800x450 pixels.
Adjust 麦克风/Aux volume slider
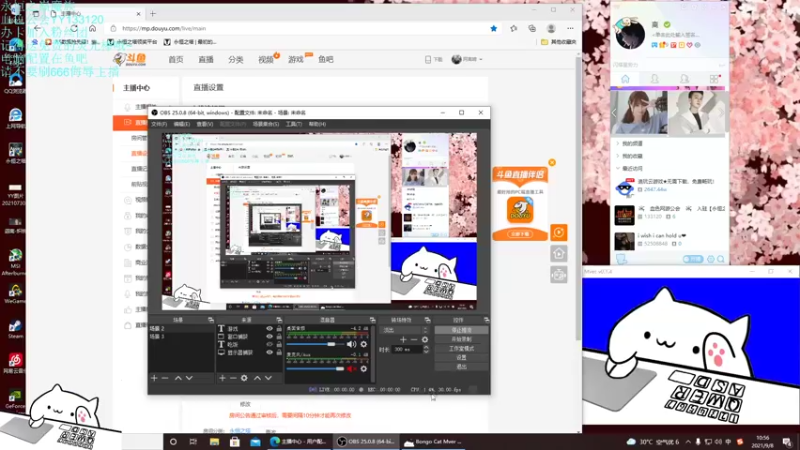315,368
